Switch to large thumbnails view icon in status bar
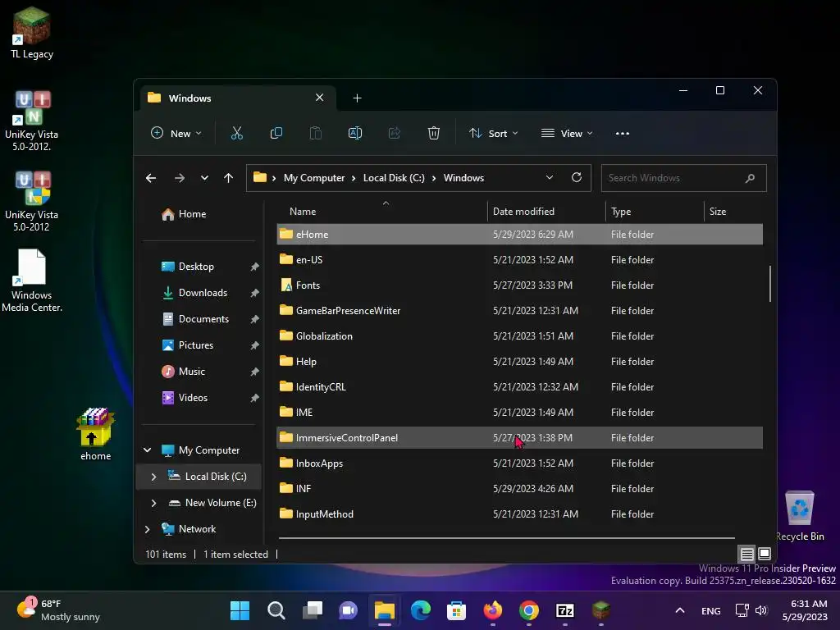Screen dimensions: 840x630 765,554
